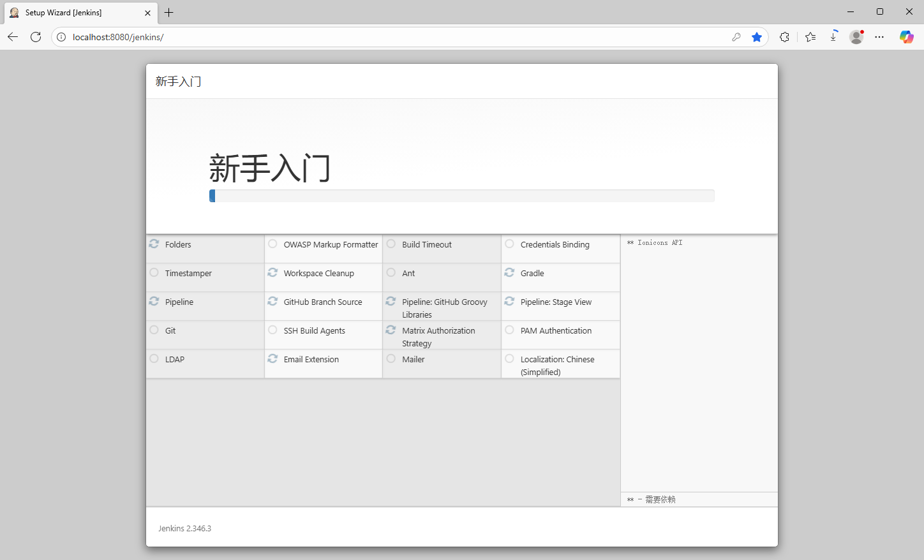Open the Favorites list icon

click(810, 37)
